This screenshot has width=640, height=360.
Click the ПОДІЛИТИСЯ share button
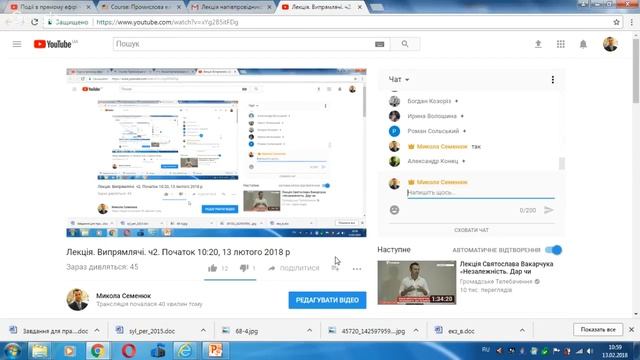point(294,268)
